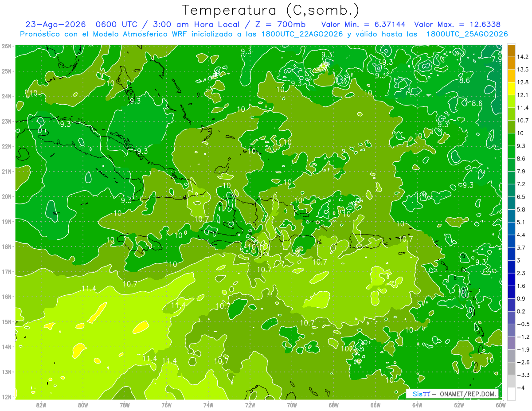This screenshot has height=411, width=532.
Task: Select the "Z = 700mb" level text
Action: coord(281,24)
